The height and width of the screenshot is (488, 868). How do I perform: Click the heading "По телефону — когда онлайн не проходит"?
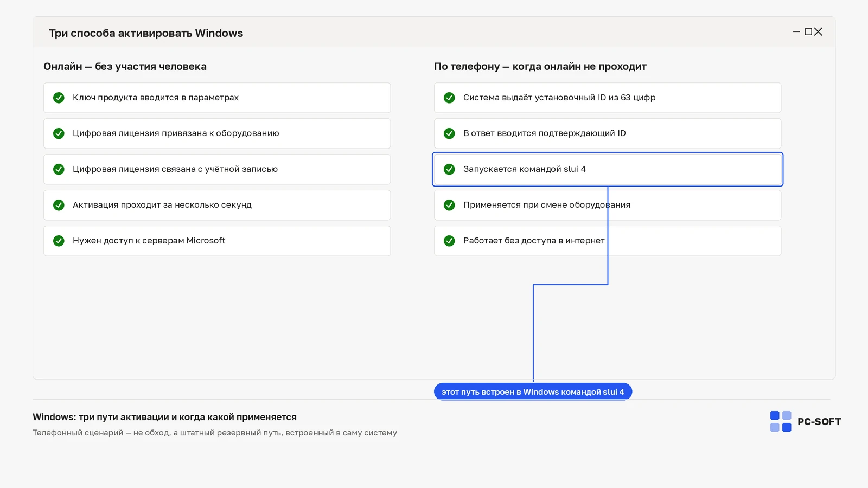540,67
